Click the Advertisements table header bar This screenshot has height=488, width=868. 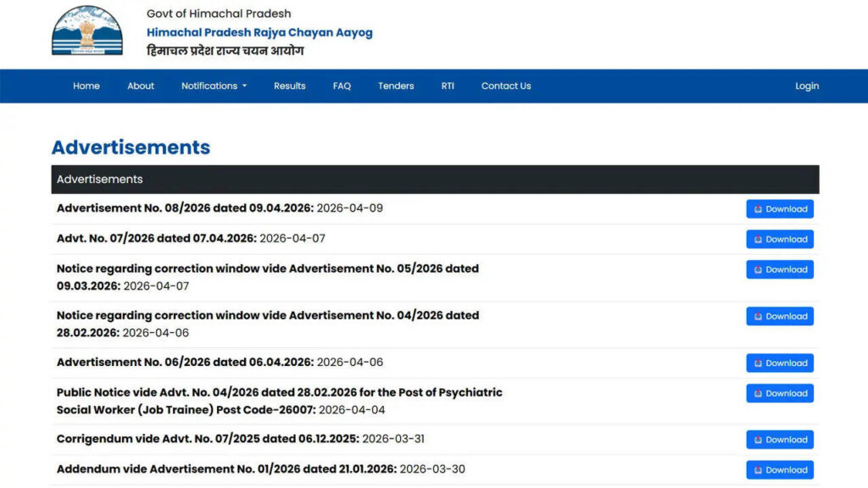(x=435, y=180)
